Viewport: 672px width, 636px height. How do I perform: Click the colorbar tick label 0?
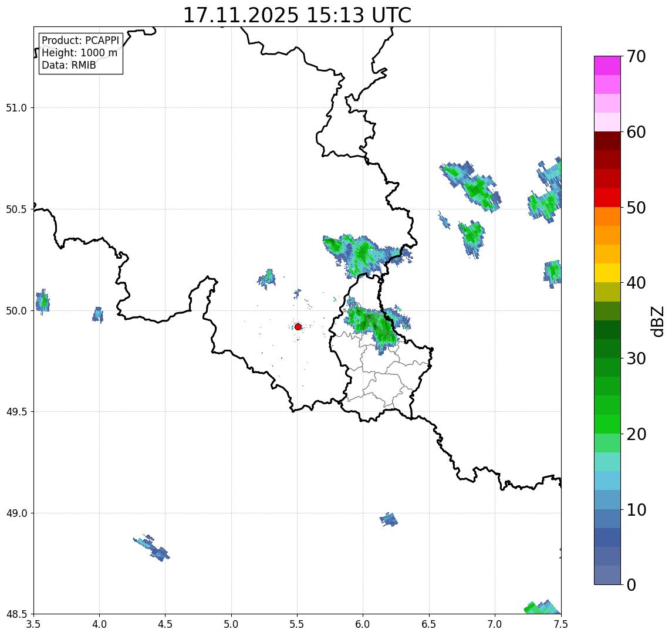coord(632,584)
